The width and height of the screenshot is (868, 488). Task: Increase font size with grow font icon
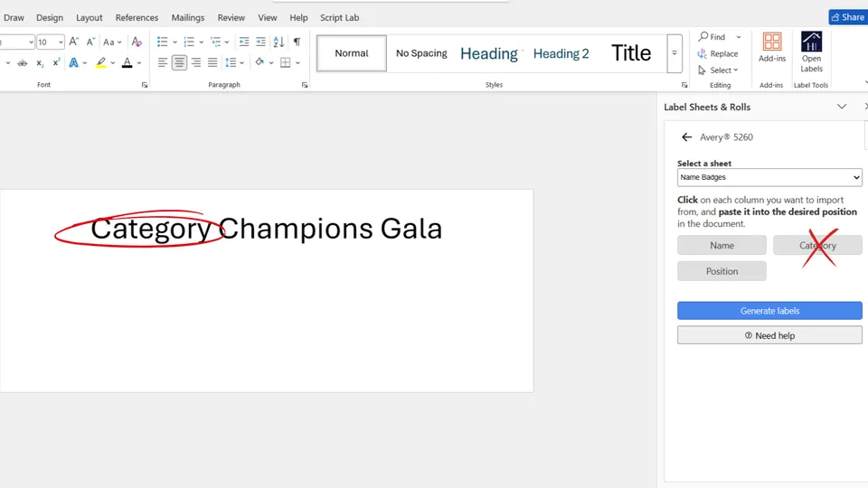click(73, 42)
